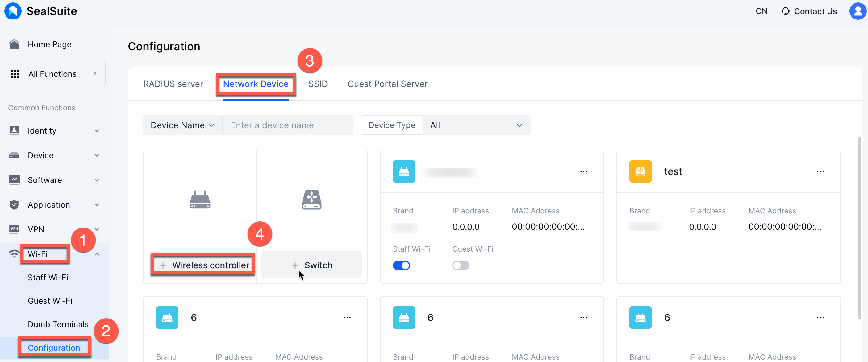Image resolution: width=868 pixels, height=362 pixels.
Task: Expand the Application menu chevron
Action: coord(97,204)
